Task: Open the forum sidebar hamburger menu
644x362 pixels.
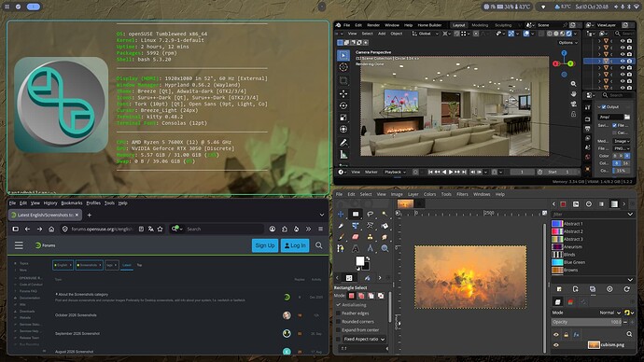Action: (x=19, y=245)
